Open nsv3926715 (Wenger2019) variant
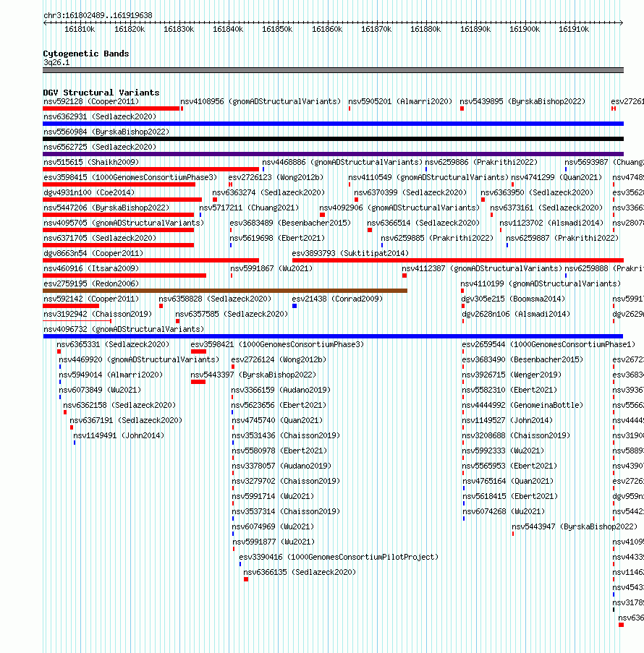 point(512,375)
